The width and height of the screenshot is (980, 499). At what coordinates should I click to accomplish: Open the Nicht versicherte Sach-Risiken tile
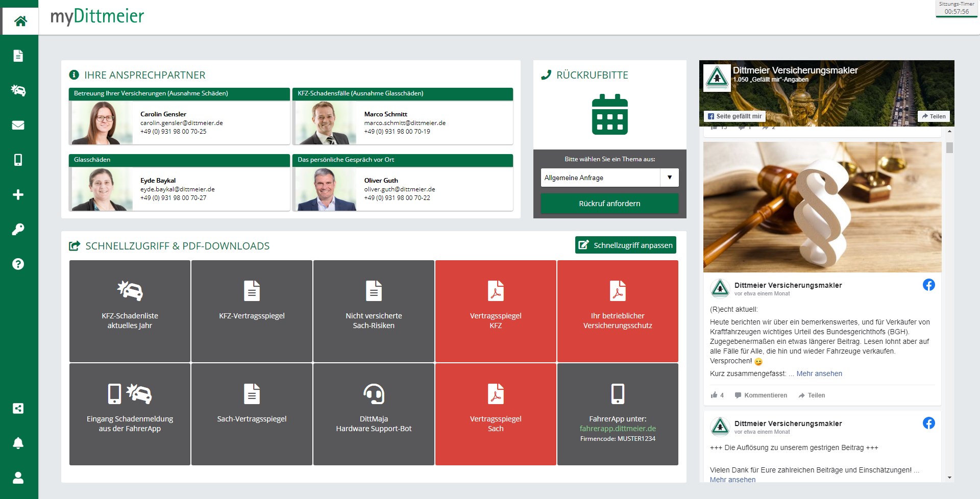tap(374, 311)
